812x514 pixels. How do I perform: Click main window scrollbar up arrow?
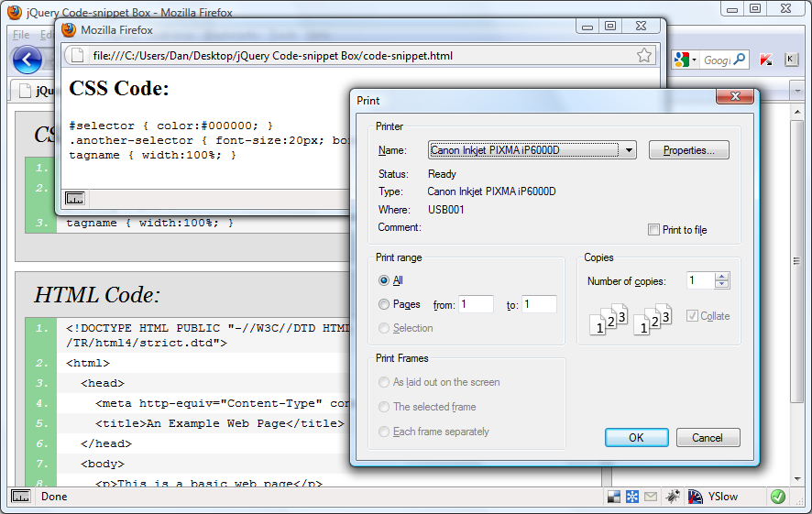coord(797,112)
